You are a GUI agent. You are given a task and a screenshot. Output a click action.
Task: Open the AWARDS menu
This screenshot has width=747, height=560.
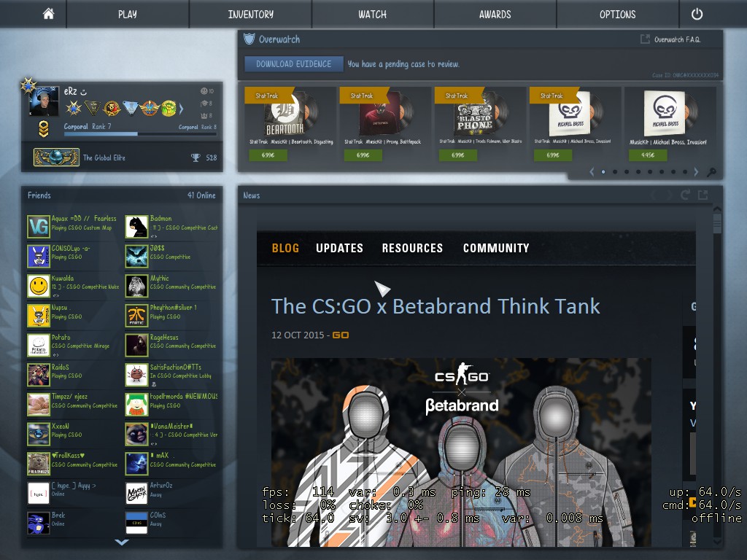click(x=495, y=15)
